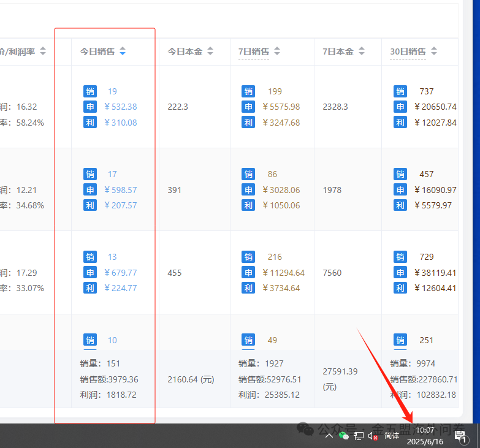
Task: Select value ¥38119.41
Action: tap(435, 273)
